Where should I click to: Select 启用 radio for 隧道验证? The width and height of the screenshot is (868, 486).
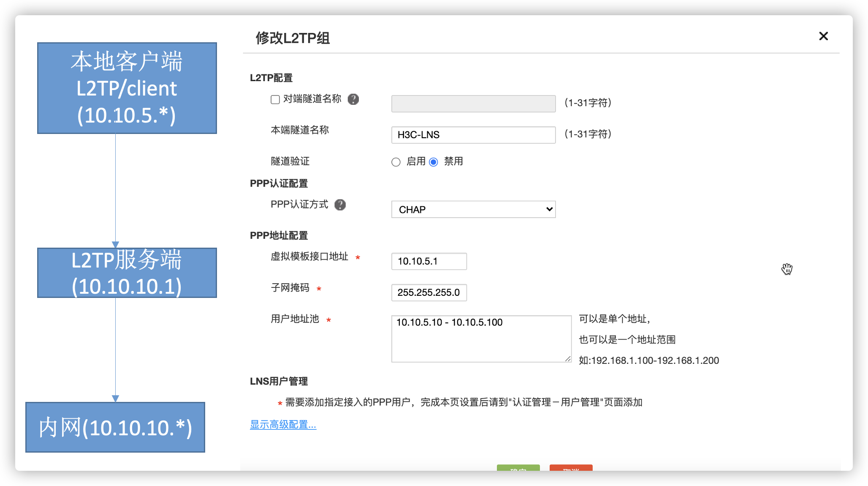click(396, 162)
